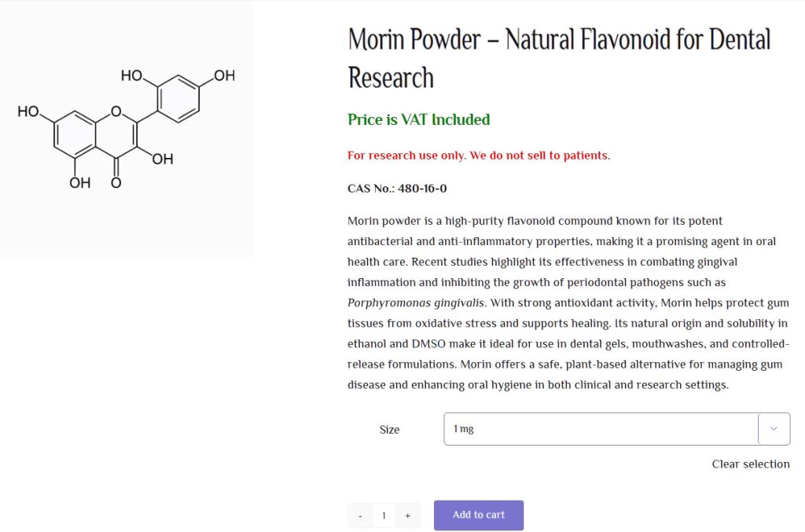
Task: Click the red research use disclaimer text
Action: point(478,155)
